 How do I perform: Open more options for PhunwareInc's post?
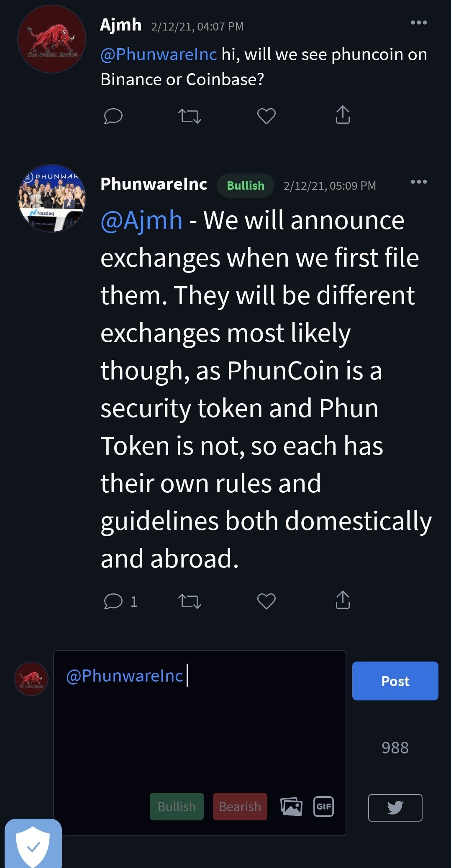418,182
